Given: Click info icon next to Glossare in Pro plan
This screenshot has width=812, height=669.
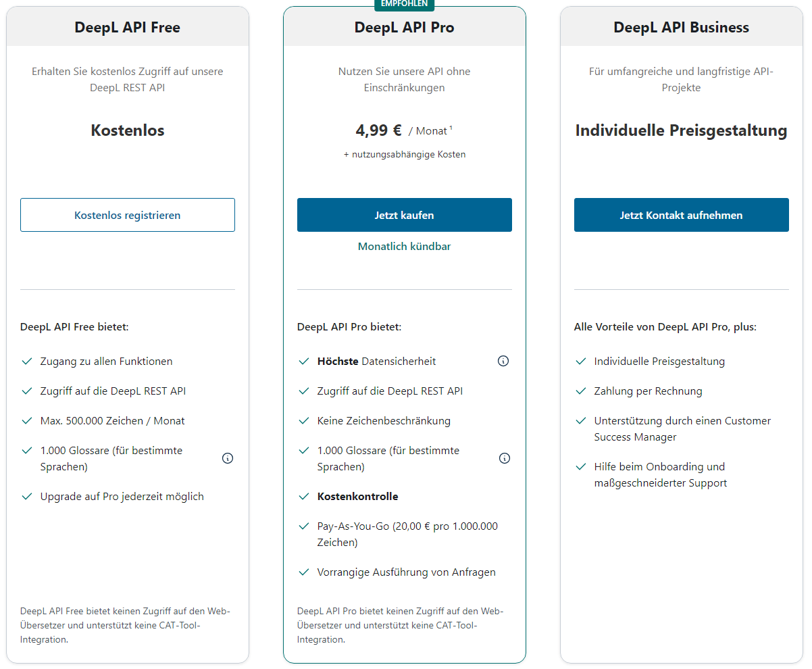Looking at the screenshot, I should (x=504, y=457).
